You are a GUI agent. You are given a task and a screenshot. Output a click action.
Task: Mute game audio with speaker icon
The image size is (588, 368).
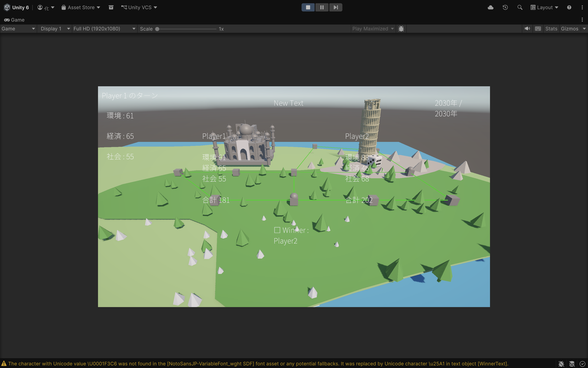pyautogui.click(x=527, y=29)
